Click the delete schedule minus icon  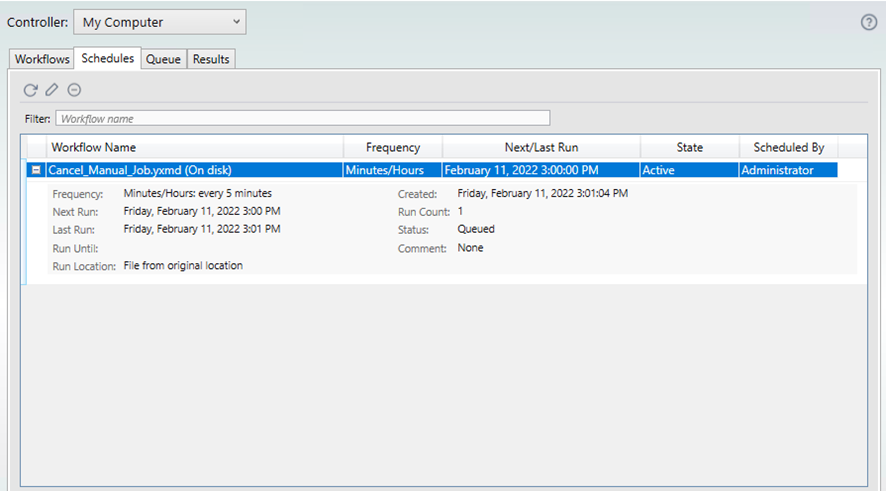74,89
